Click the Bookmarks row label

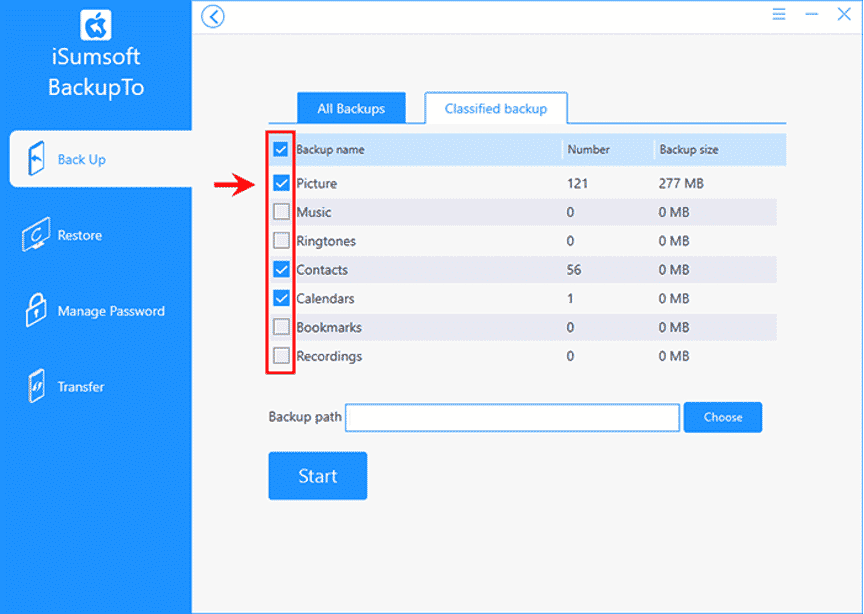coord(329,327)
